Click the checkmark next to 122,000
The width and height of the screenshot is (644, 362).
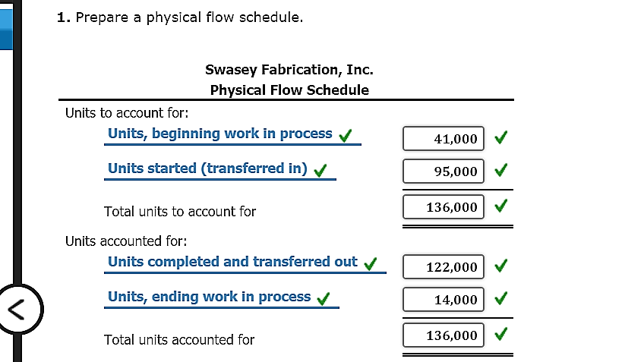pyautogui.click(x=500, y=266)
